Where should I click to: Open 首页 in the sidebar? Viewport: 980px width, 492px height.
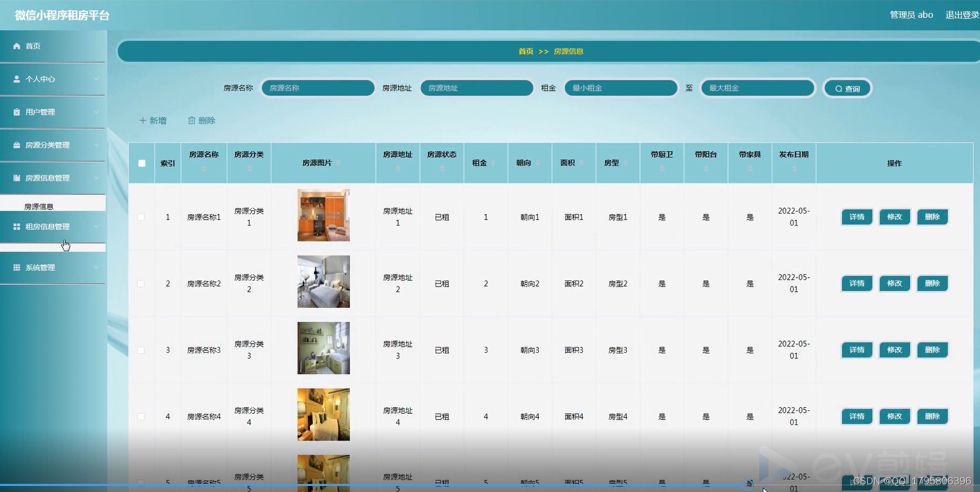53,46
